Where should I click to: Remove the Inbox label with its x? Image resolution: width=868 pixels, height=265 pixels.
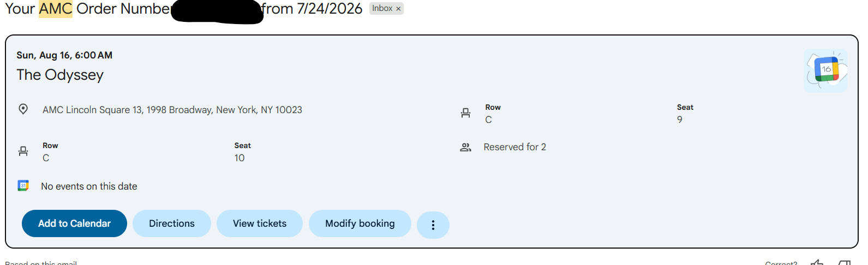pyautogui.click(x=399, y=9)
